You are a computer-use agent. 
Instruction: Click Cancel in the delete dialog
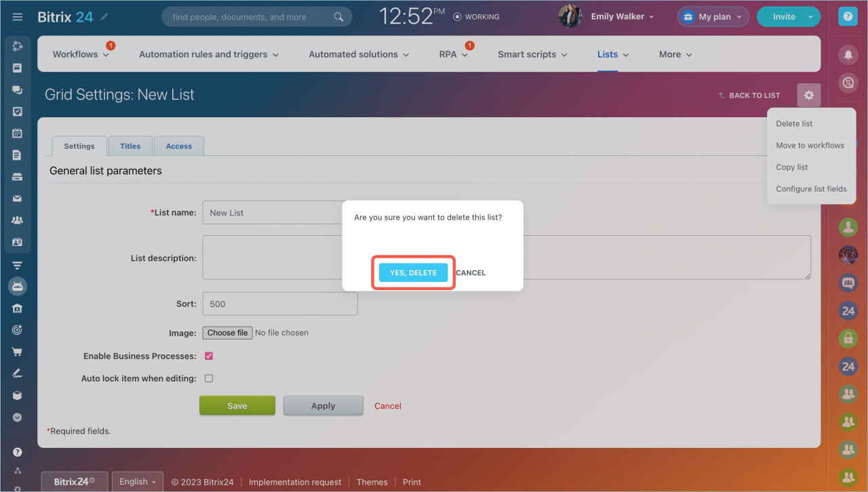pyautogui.click(x=471, y=272)
